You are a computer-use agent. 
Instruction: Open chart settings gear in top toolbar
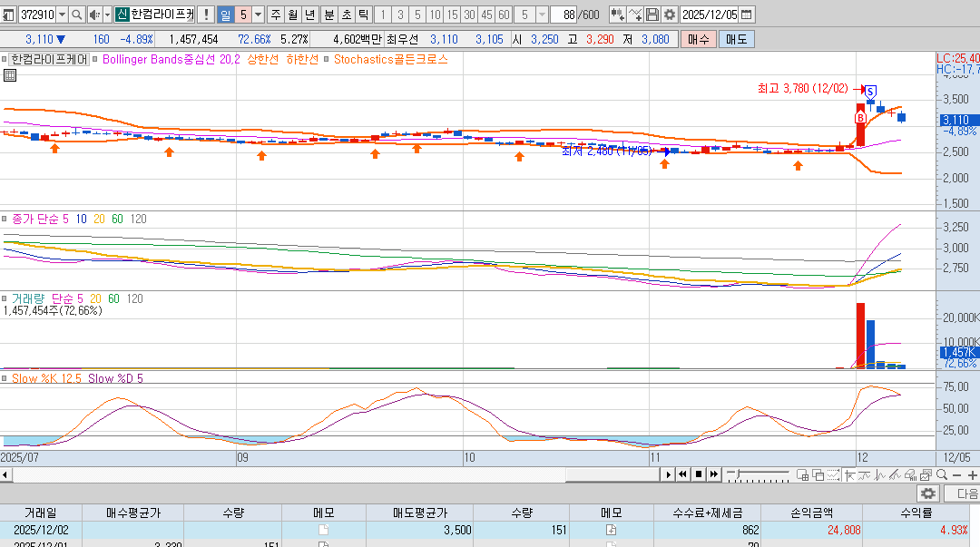click(x=670, y=15)
